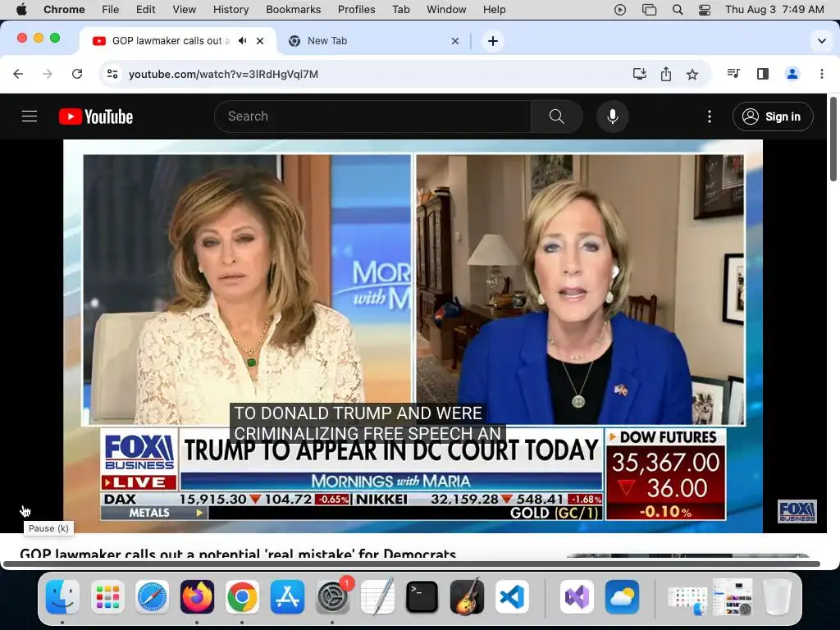
Task: Open Terminal from the Dock
Action: [x=422, y=597]
